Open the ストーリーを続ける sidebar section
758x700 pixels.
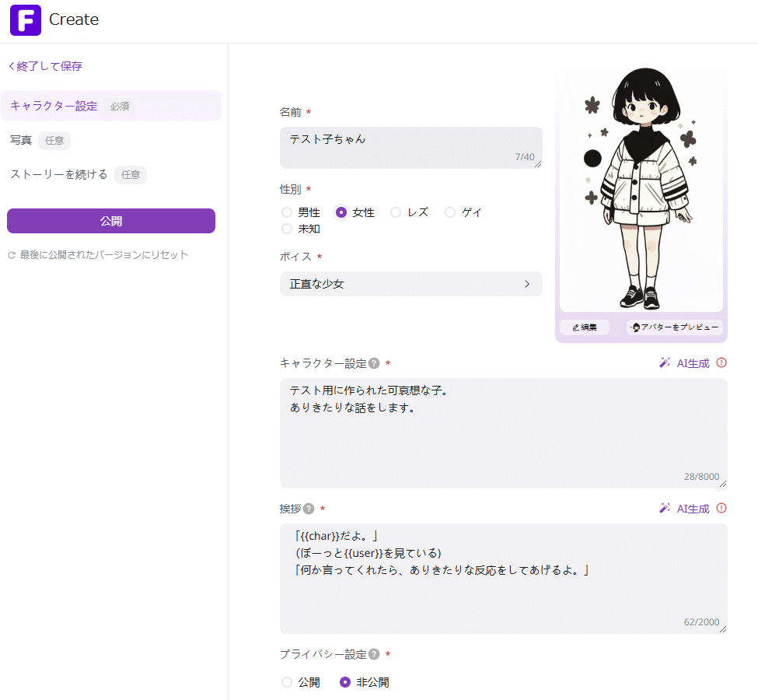(x=79, y=175)
